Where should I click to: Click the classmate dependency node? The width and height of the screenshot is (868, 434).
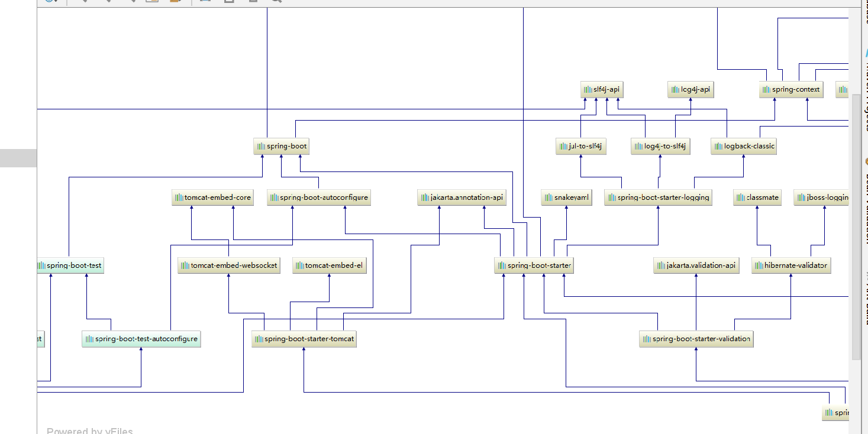757,197
